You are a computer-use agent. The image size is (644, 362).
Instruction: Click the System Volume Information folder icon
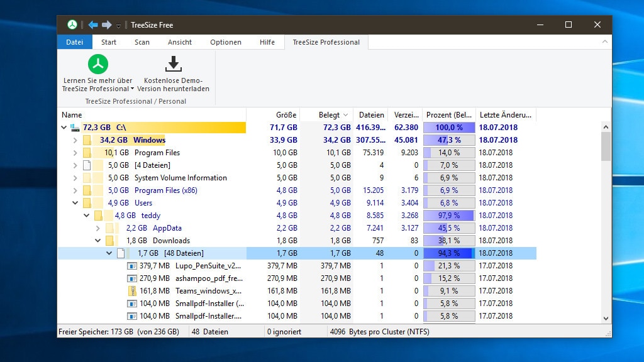tap(87, 178)
